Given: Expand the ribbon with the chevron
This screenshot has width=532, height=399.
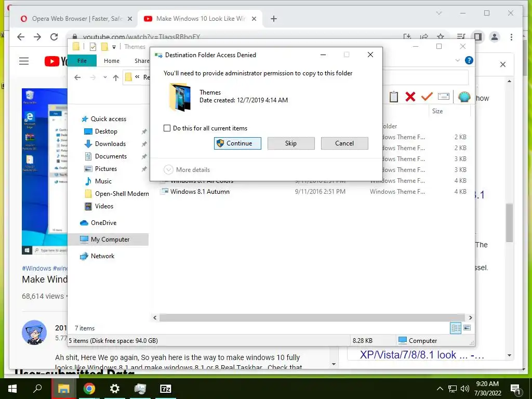Looking at the screenshot, I should pyautogui.click(x=457, y=60).
